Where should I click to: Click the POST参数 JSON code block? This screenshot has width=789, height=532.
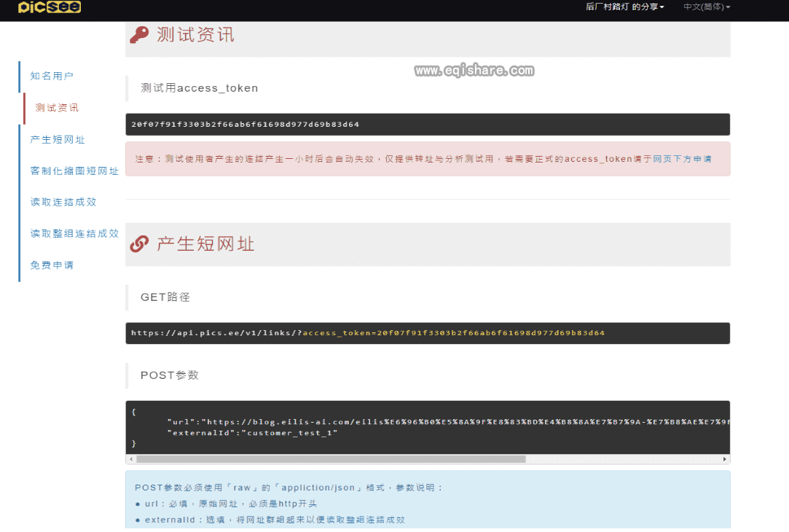click(x=428, y=426)
